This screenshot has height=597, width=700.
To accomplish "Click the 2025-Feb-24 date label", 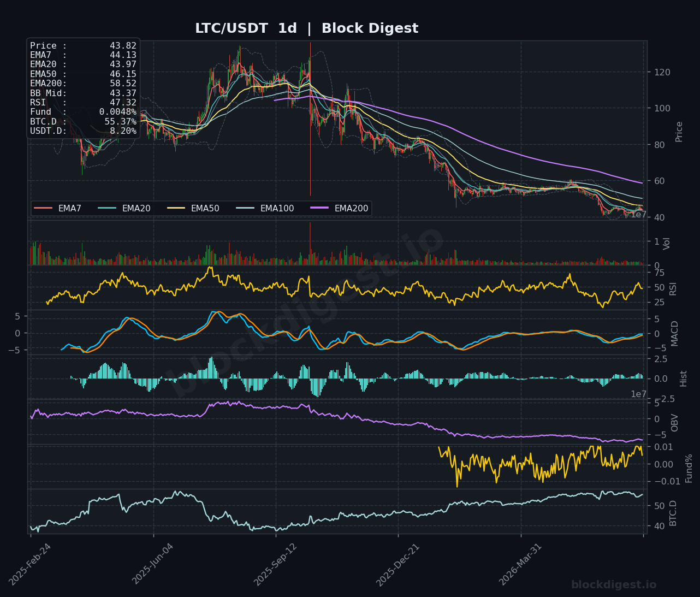I will [x=31, y=565].
